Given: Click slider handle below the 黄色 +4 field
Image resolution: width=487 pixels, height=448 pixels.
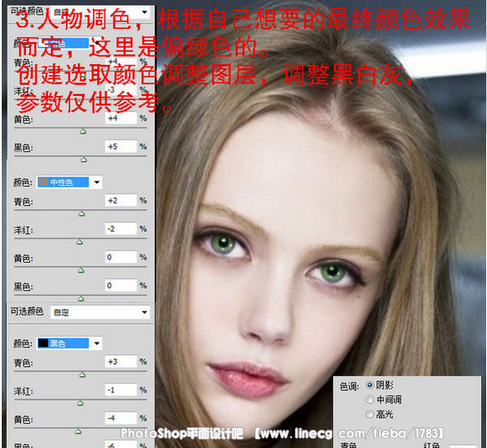Looking at the screenshot, I should [x=83, y=131].
